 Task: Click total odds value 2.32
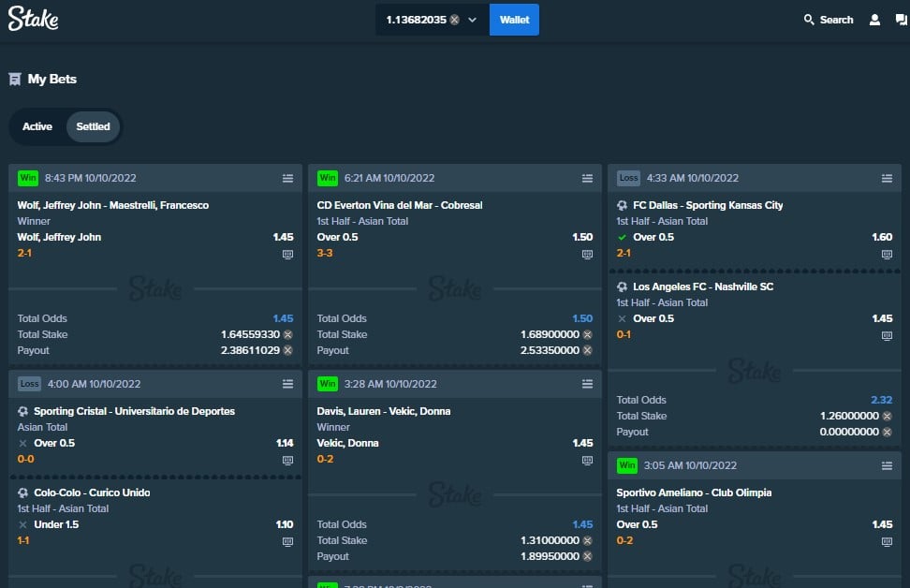coord(882,400)
